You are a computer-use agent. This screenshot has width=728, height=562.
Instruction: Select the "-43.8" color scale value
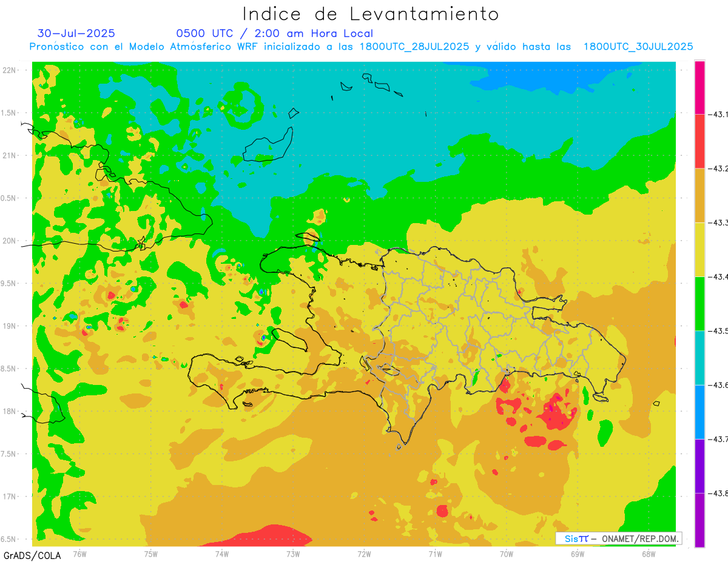[x=719, y=493]
